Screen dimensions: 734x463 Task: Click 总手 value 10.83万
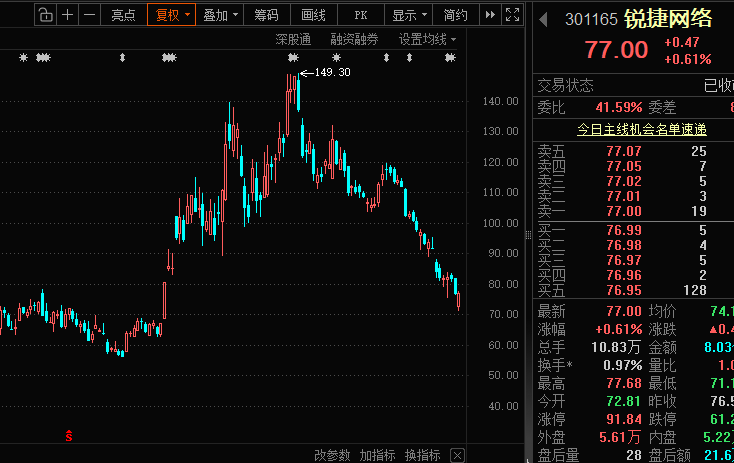[616, 347]
